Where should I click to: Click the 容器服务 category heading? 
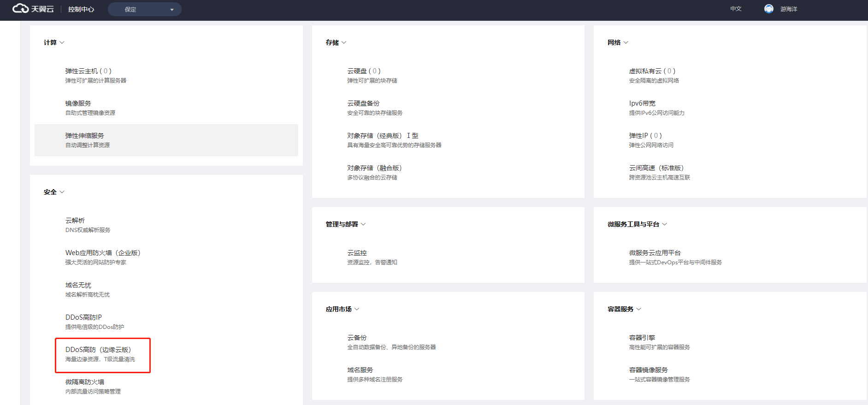coord(620,309)
